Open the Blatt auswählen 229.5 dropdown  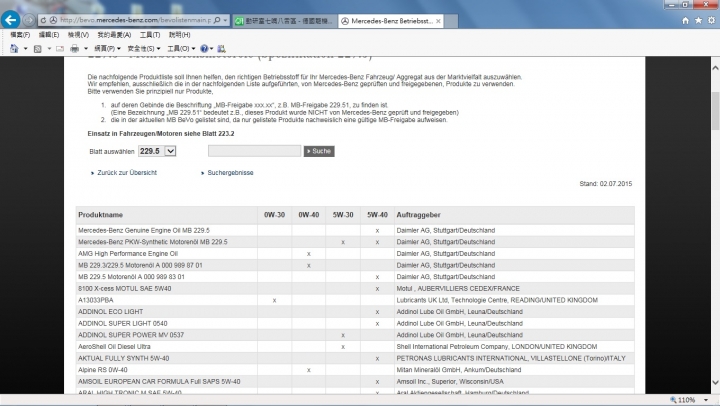(x=157, y=151)
